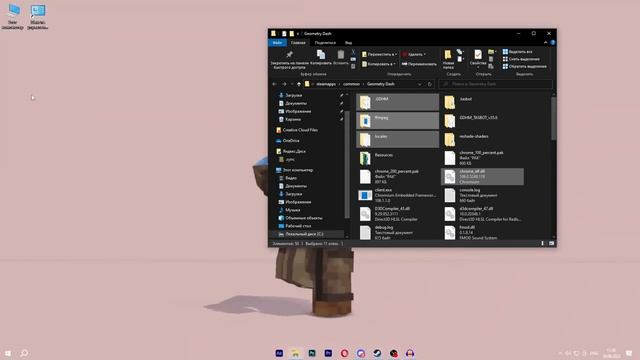Switch to large icons view in status bar
Viewport: 640px width, 360px height.
[551, 243]
